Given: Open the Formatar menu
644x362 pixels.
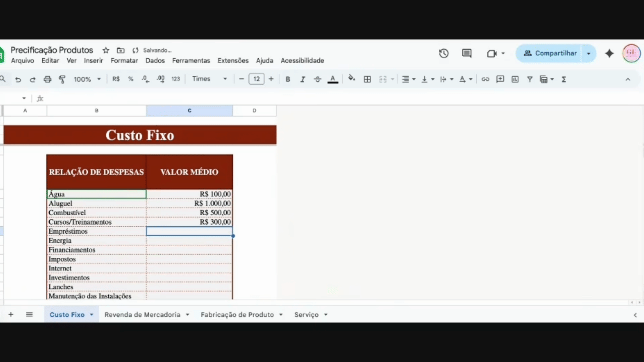Looking at the screenshot, I should click(x=124, y=61).
